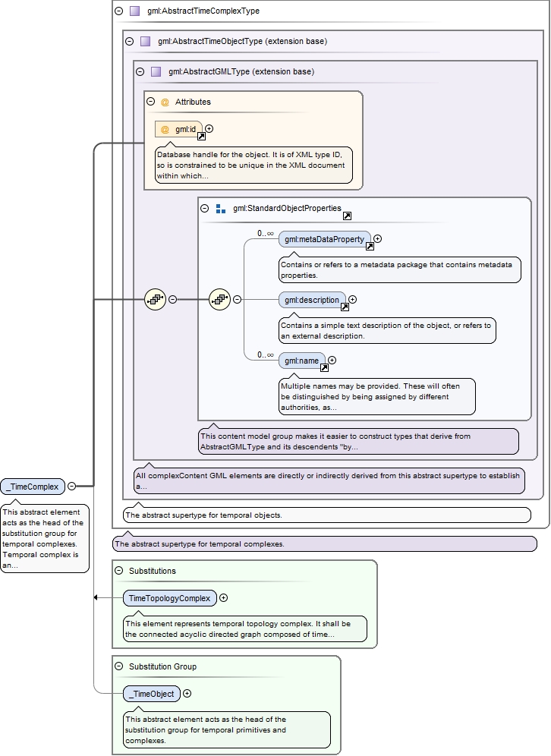
Task: Follow gml:description reference arrow icon
Action: point(345,307)
